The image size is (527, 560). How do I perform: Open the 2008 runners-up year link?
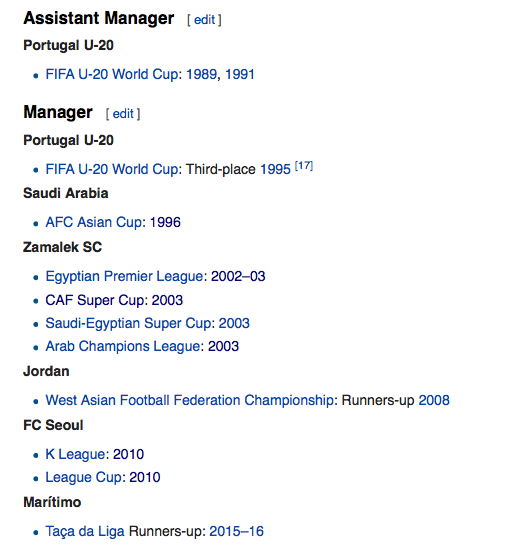click(x=434, y=400)
